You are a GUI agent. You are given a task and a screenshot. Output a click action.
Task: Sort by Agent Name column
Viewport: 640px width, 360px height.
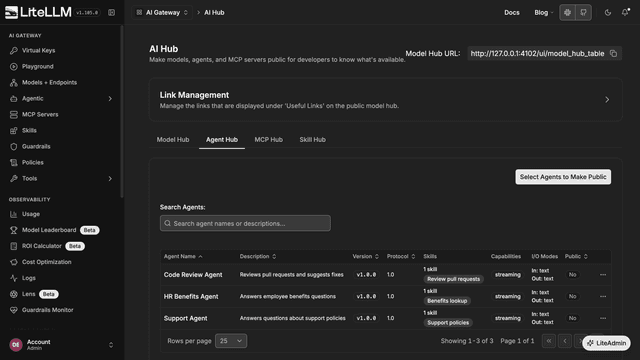(x=183, y=256)
